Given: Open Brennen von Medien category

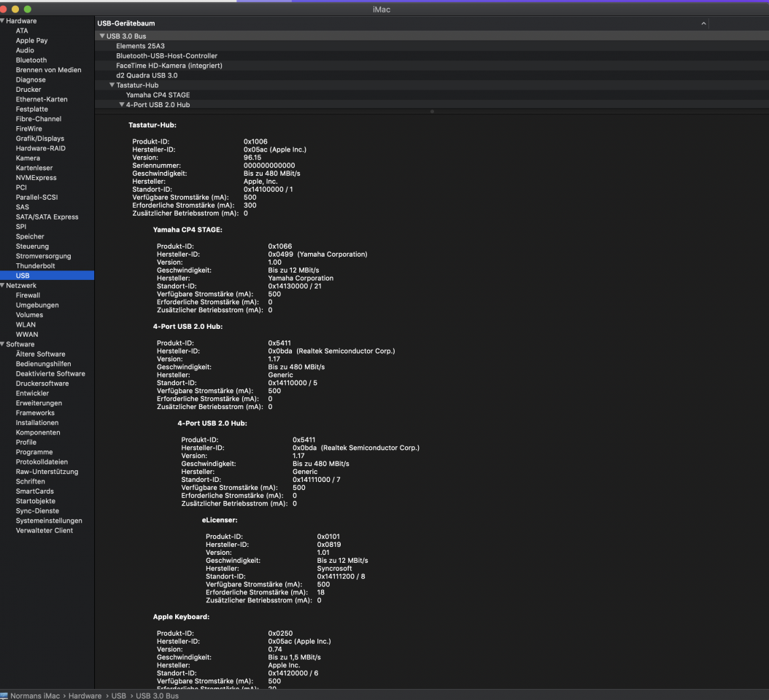Looking at the screenshot, I should (48, 69).
